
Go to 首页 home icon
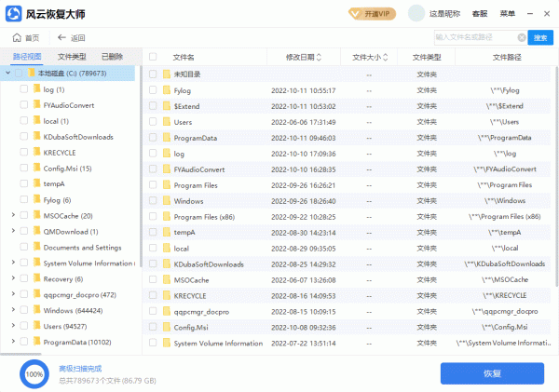(18, 38)
